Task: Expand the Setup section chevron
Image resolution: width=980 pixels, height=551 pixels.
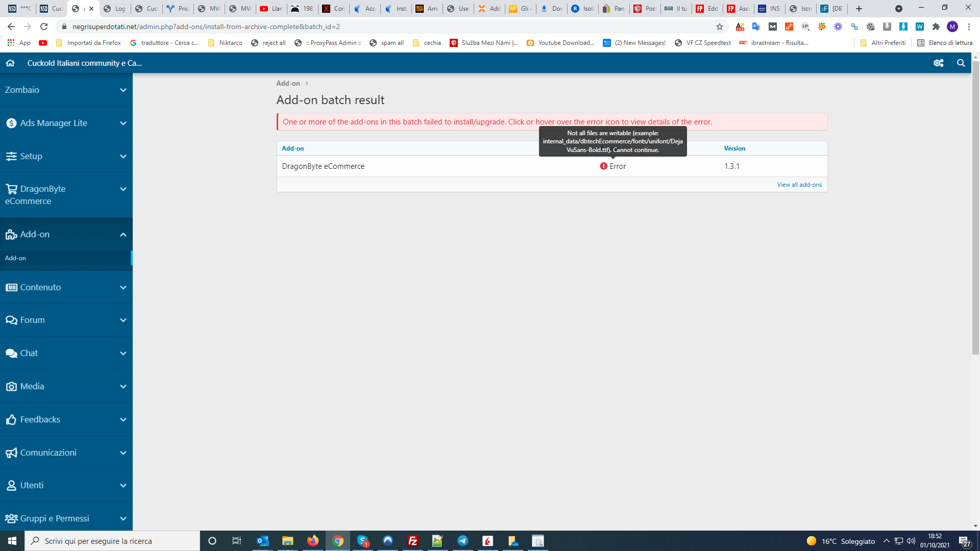Action: [123, 157]
